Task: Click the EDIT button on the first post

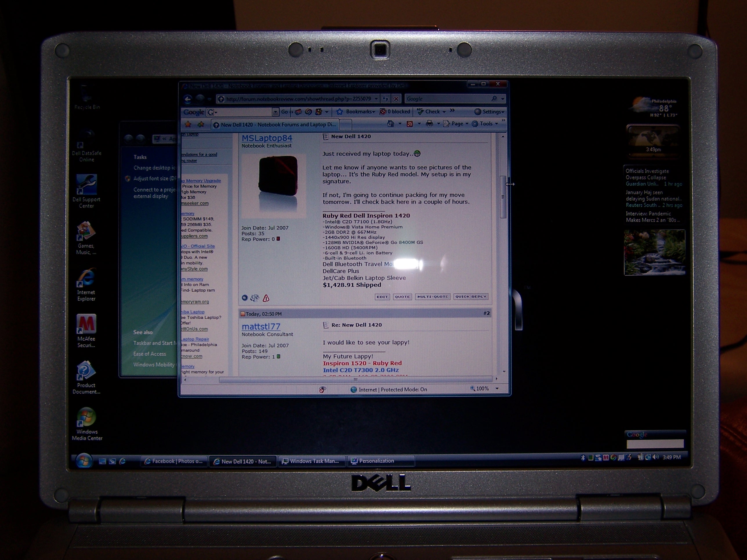Action: coord(382,297)
